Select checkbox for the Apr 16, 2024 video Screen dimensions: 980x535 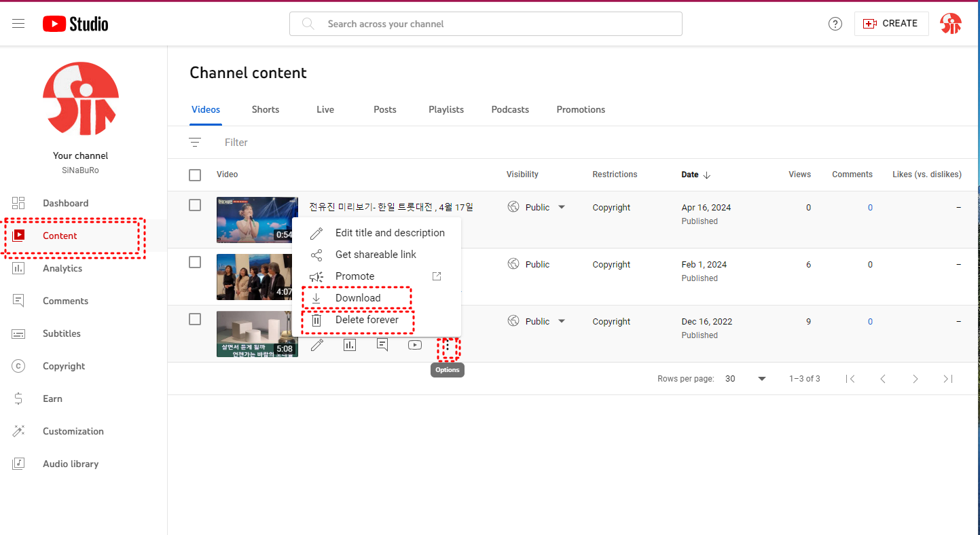(x=195, y=205)
